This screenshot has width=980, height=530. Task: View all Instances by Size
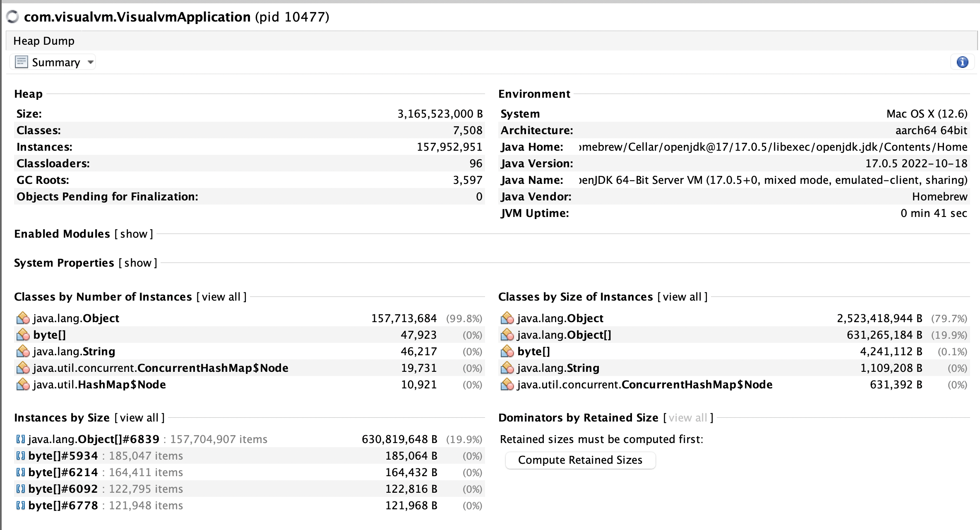[x=139, y=418]
